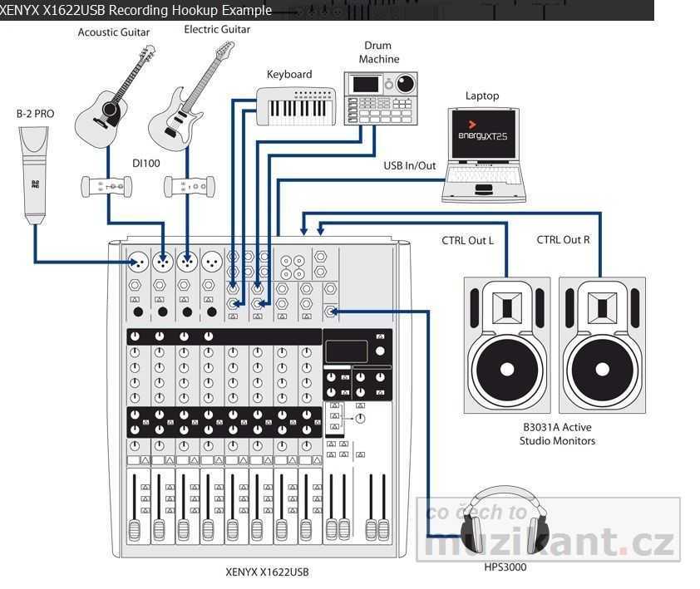The height and width of the screenshot is (589, 700).
Task: Click the 'HPS3000' label
Action: point(505,567)
